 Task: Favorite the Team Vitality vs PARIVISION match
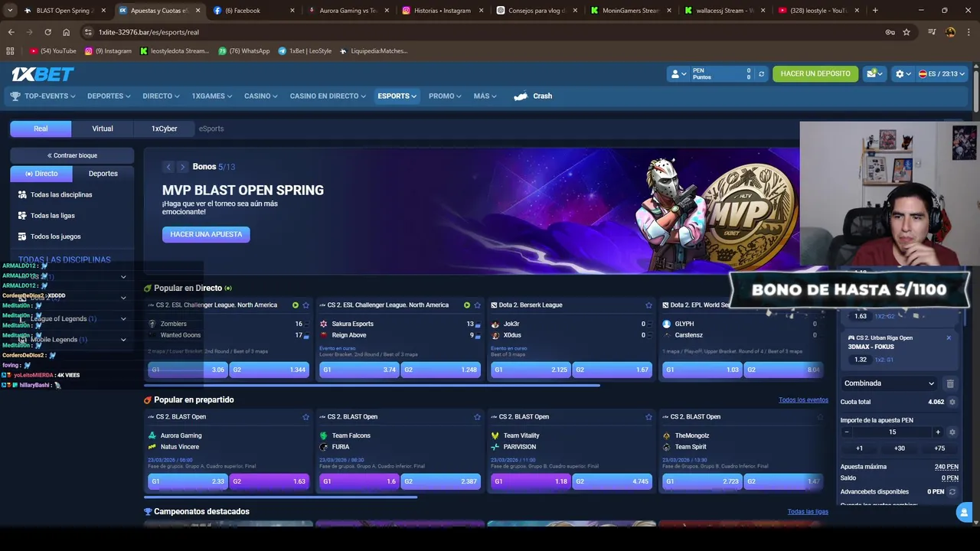[648, 417]
